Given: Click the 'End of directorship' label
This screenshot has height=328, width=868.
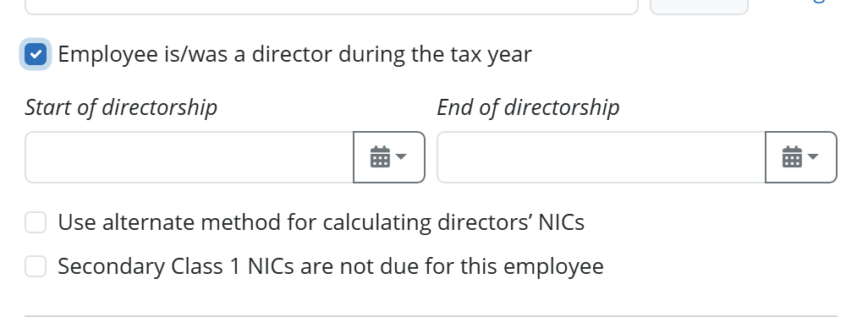Looking at the screenshot, I should click(x=528, y=107).
